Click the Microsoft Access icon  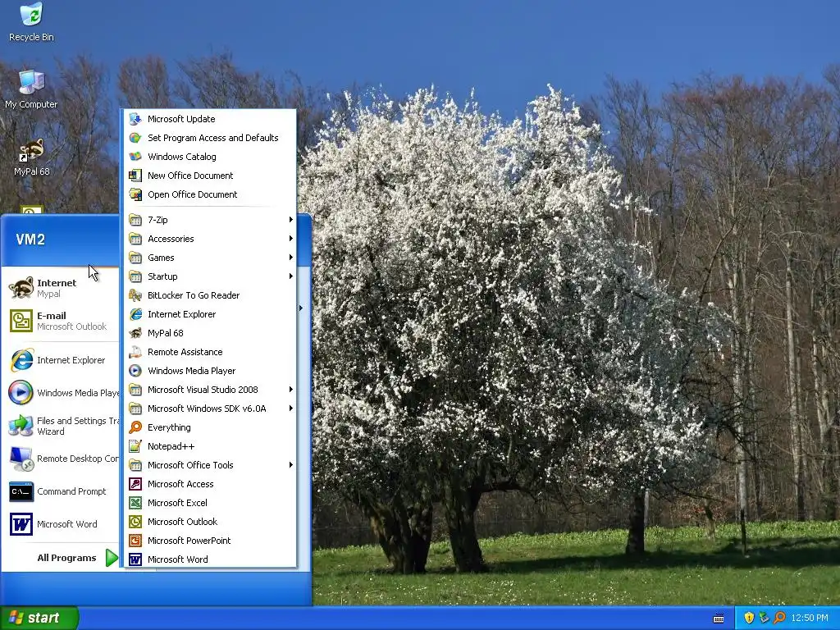point(135,484)
